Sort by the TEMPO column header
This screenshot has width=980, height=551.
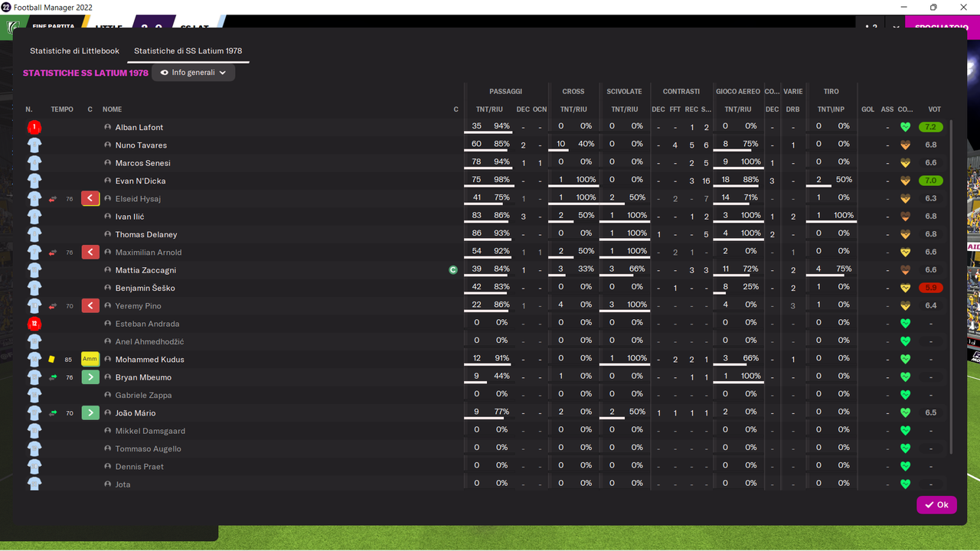[x=62, y=109]
